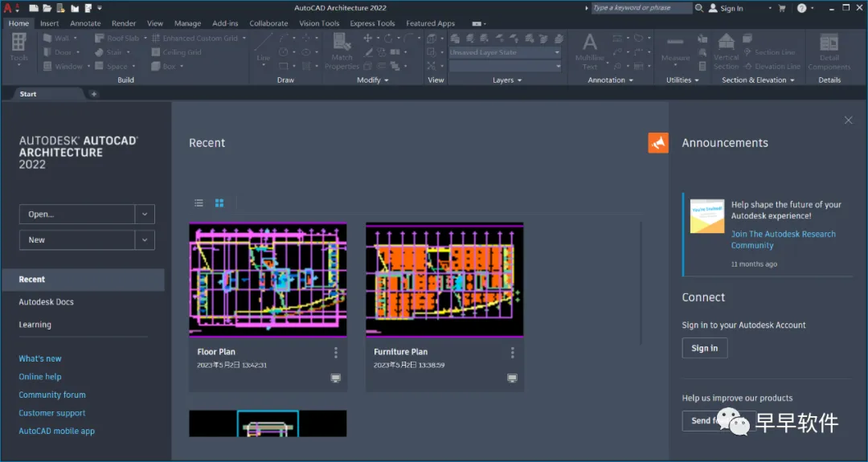The width and height of the screenshot is (868, 462).
Task: Open the AutoCAD mobile app link
Action: (56, 431)
